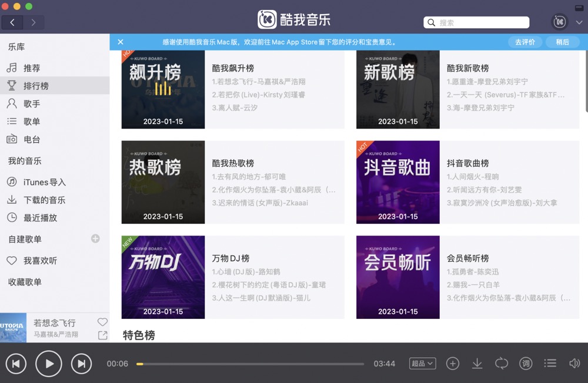Select 赐我-一只白羊 entry

click(473, 285)
